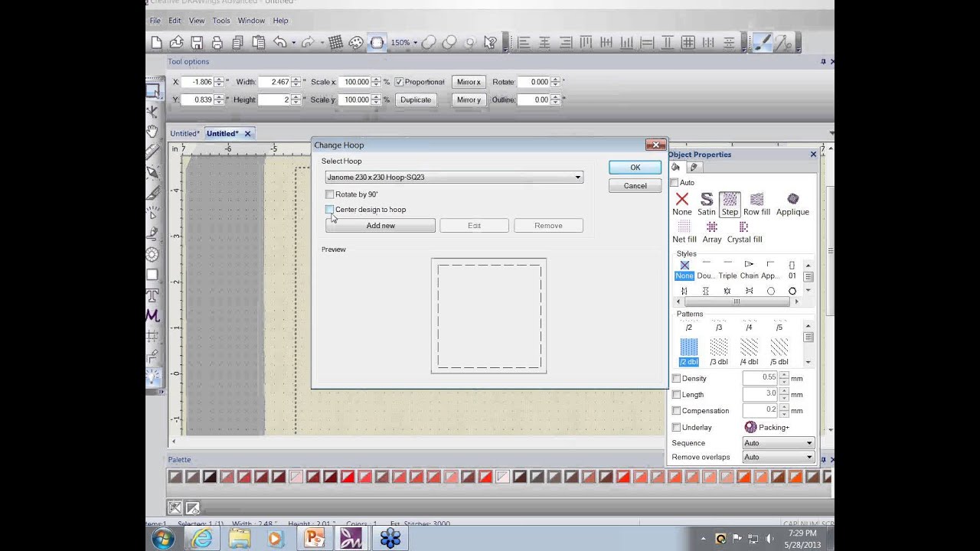Click the hoop icon in toolbar
980x551 pixels.
pos(377,43)
